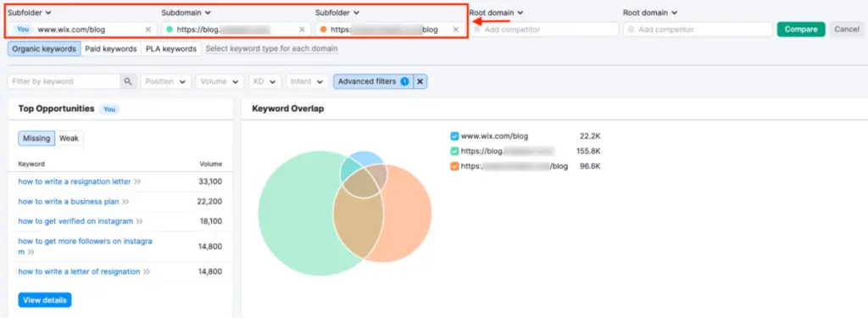This screenshot has width=868, height=318.
Task: Switch to Organic keywords tab
Action: click(44, 48)
